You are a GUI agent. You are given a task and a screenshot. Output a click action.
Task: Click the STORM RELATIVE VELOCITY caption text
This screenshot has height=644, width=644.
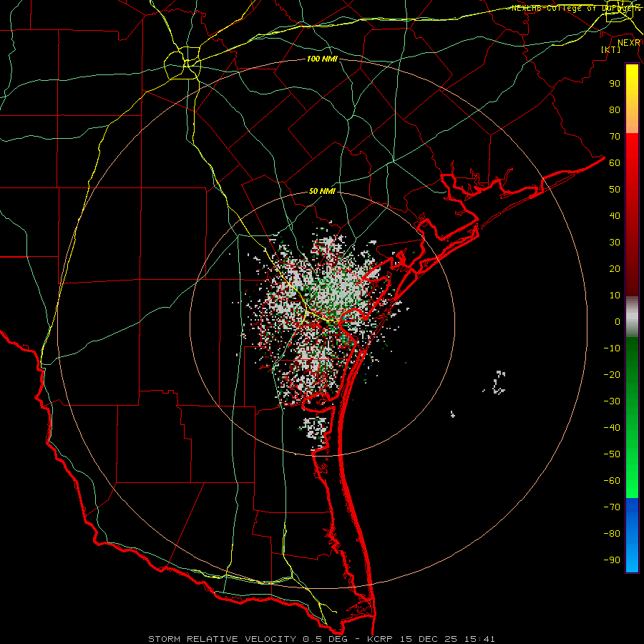point(224,639)
